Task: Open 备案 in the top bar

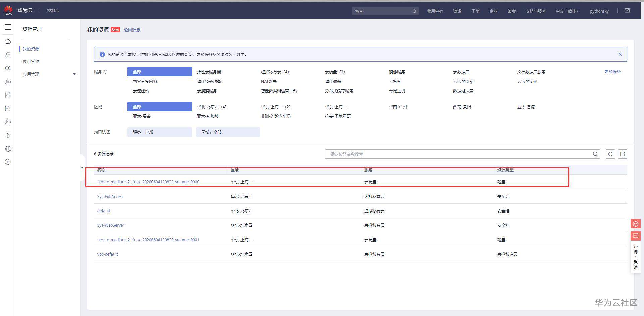Action: (512, 11)
